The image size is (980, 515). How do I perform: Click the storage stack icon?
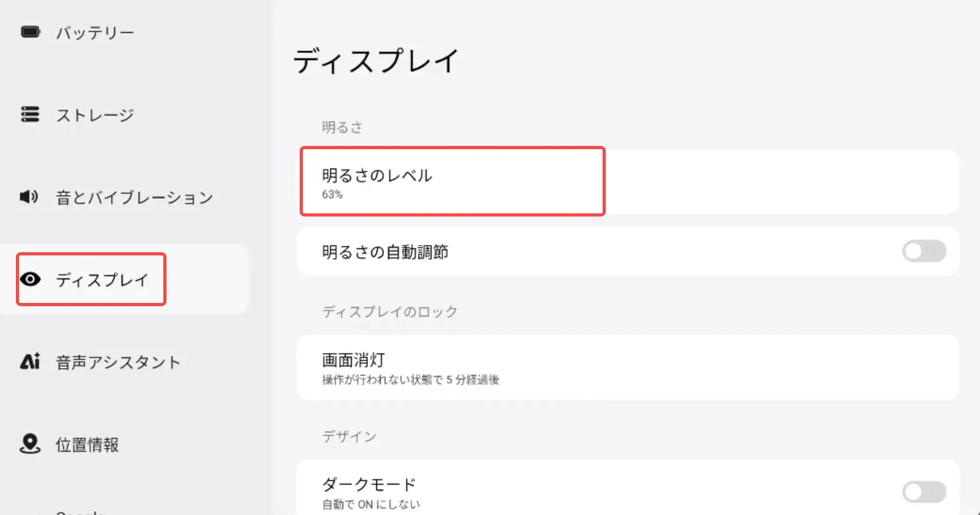30,114
